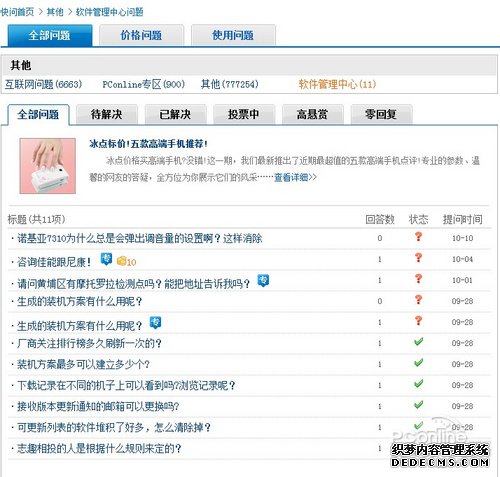Switch to the 价格问题 tab
The image size is (500, 477).
(x=141, y=35)
